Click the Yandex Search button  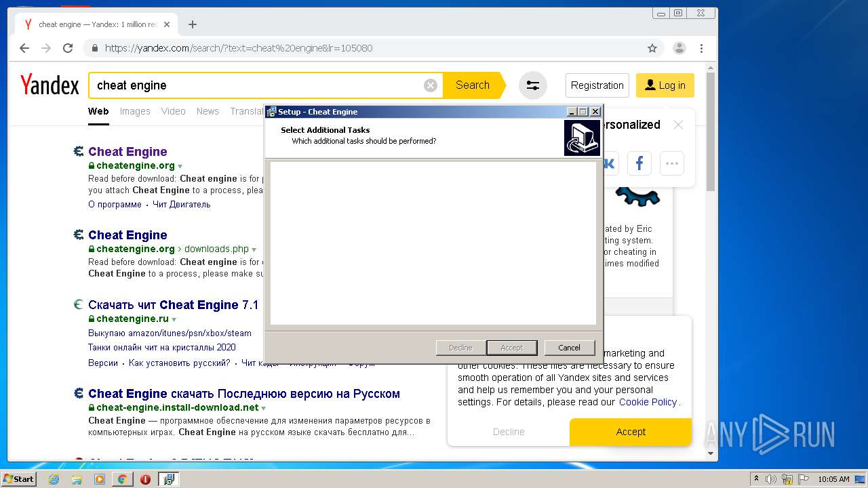point(473,85)
